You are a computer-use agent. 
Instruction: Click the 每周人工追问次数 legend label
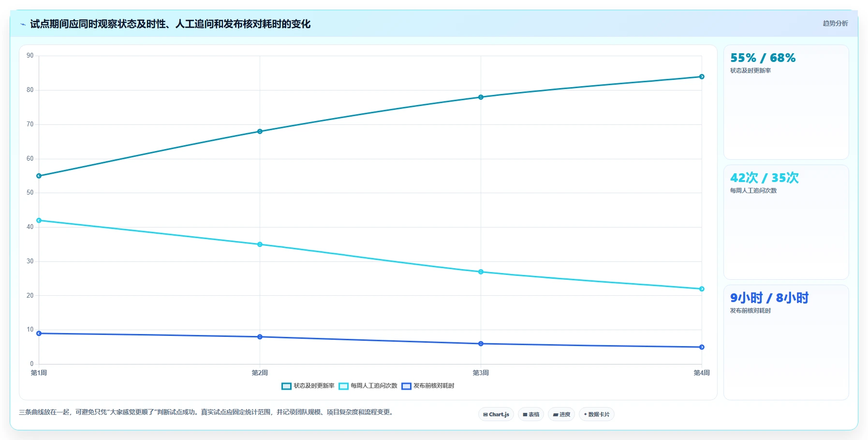(374, 386)
